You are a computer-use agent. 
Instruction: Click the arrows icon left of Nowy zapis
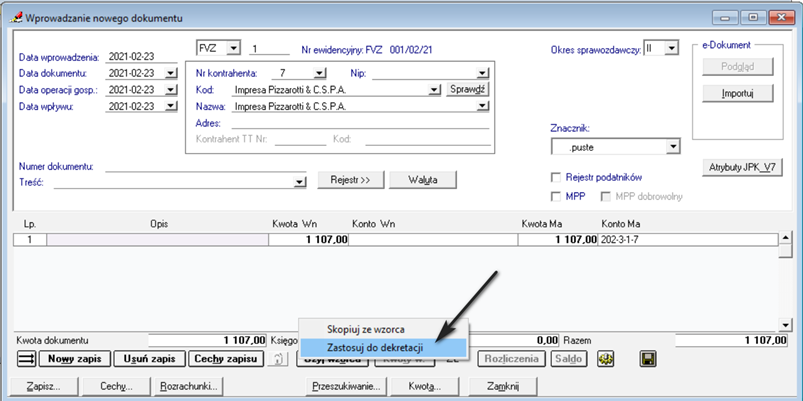coord(26,359)
